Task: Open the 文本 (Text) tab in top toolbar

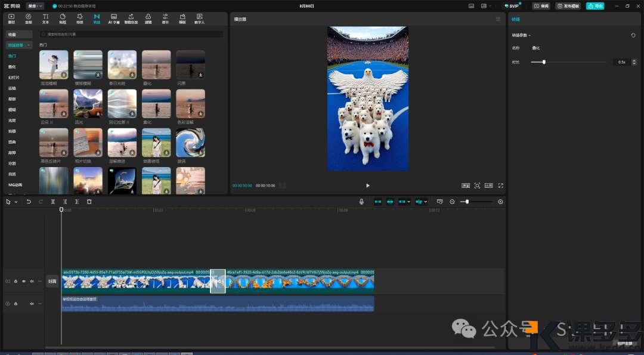Action: [45, 18]
